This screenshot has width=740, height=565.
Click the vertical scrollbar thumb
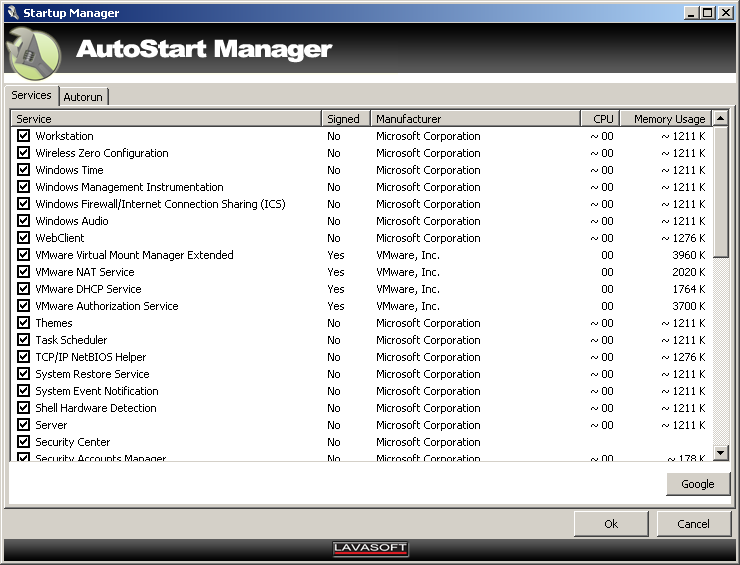tap(720, 192)
